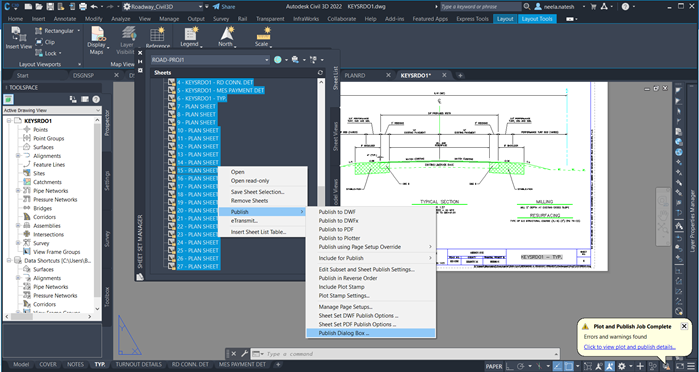
Task: Click the Toolspace help question mark icon
Action: point(96,99)
